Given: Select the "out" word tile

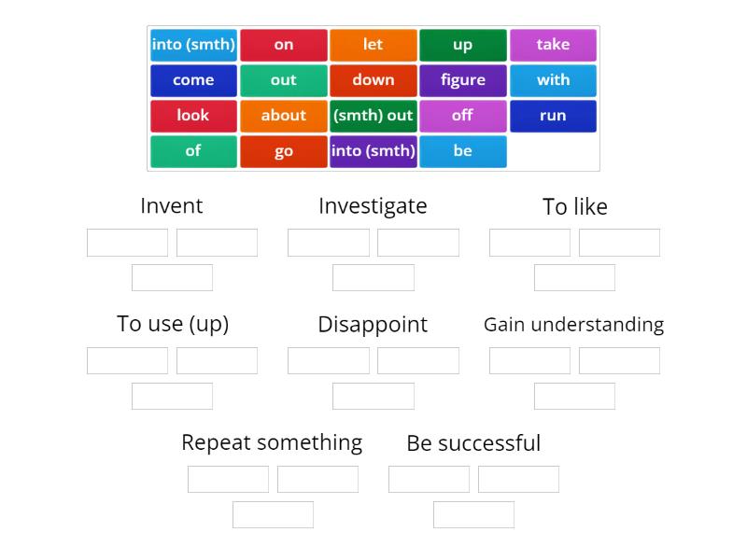Looking at the screenshot, I should [x=284, y=79].
